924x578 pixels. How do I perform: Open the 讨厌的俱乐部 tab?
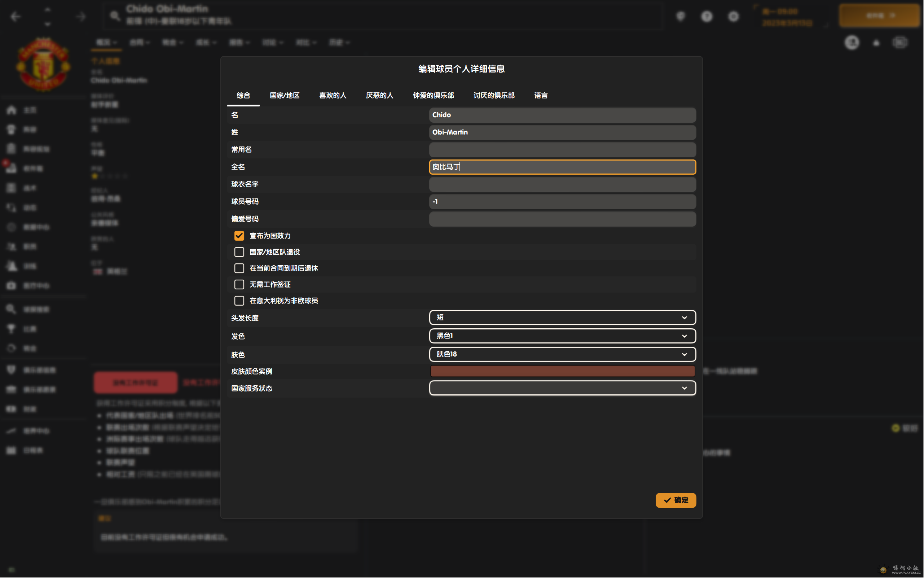(x=494, y=96)
